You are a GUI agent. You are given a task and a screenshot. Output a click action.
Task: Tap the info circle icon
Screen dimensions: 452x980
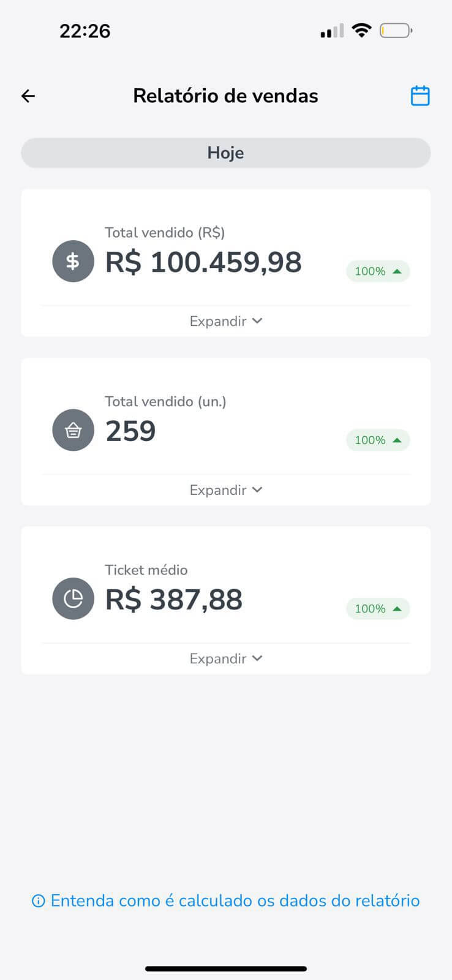point(38,901)
